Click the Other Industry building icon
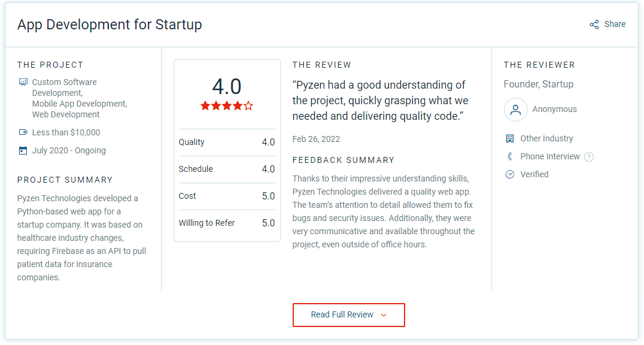 (510, 138)
